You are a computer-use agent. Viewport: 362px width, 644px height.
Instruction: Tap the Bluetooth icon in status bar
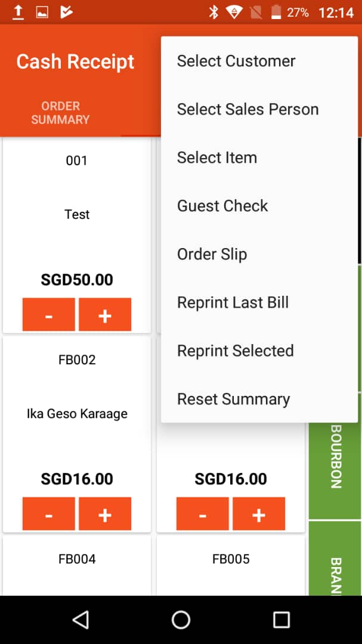point(214,12)
